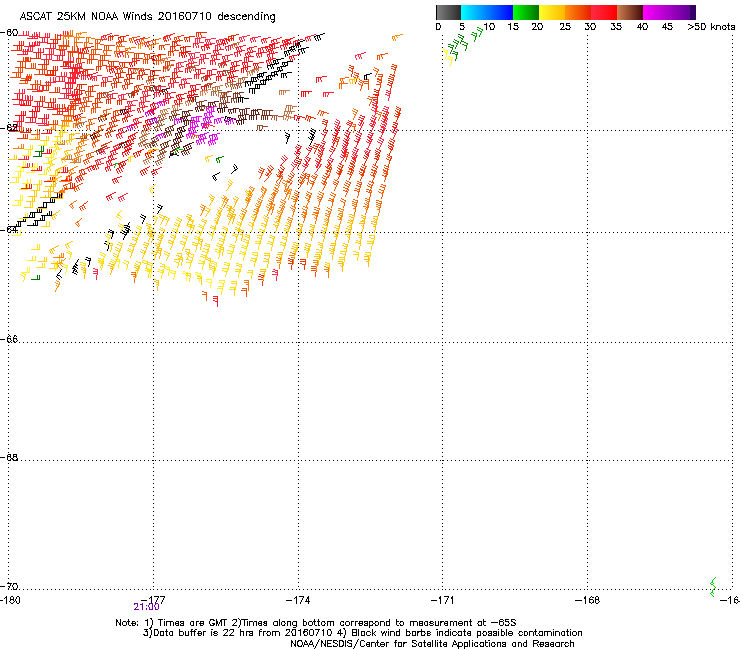Click the '-68' latitude axis label
Screen dimensions: 740x650
(x=9, y=457)
